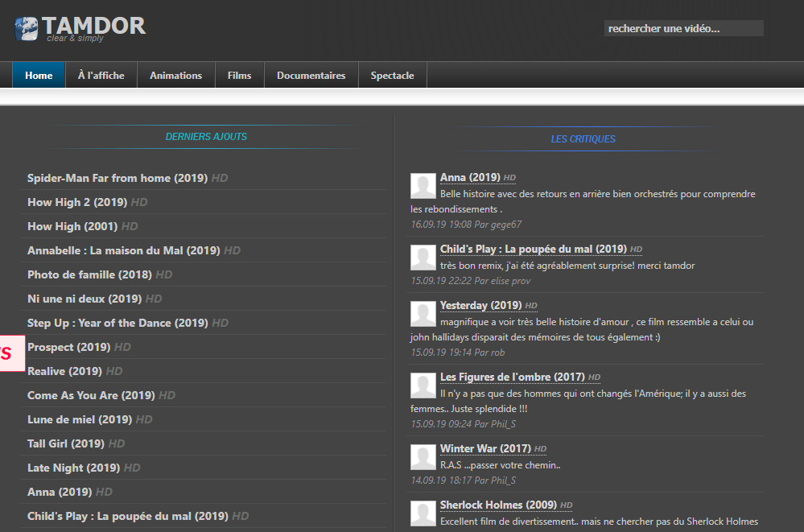Click the Tamdor logo icon
Viewport: 804px width, 532px height.
[x=26, y=29]
